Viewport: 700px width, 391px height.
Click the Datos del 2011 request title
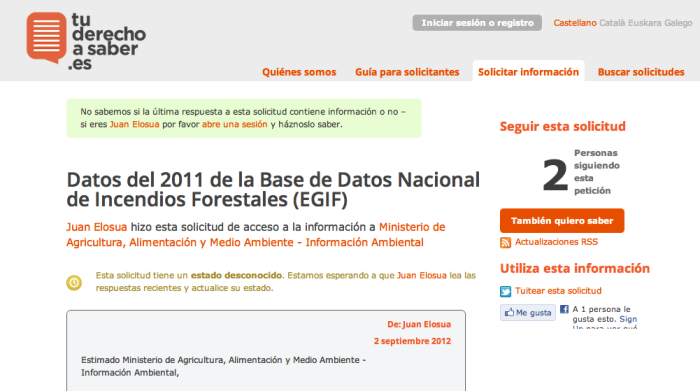pyautogui.click(x=273, y=189)
